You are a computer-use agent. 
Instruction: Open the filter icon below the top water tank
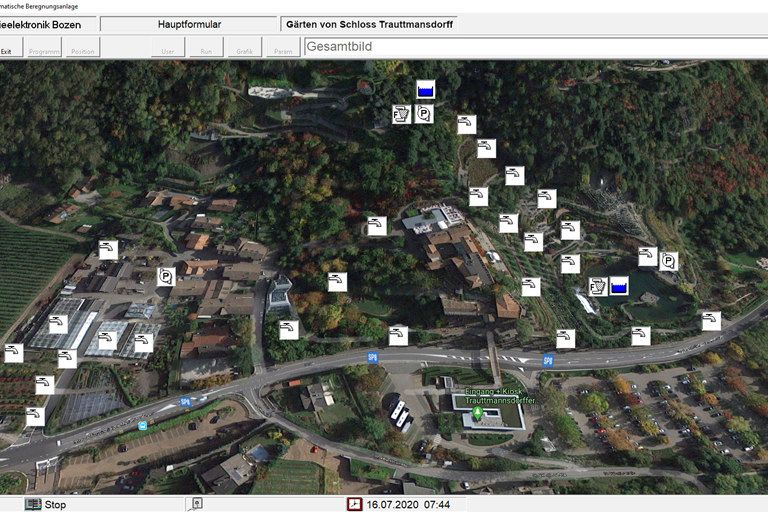401,114
